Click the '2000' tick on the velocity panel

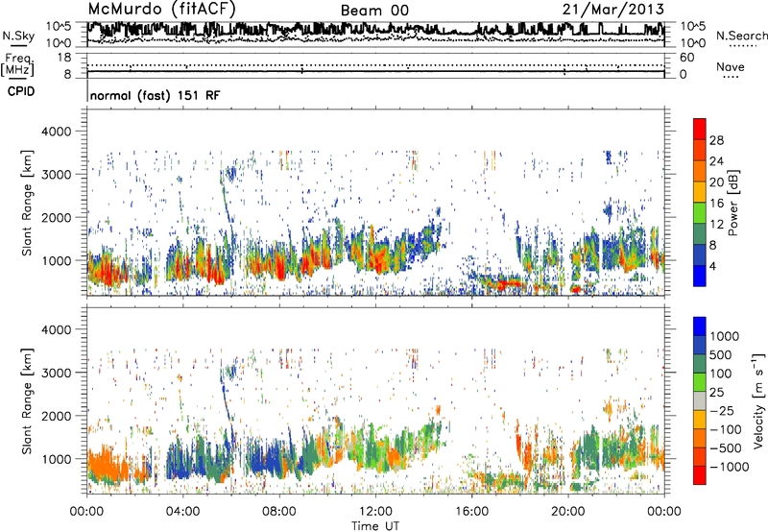click(x=56, y=416)
